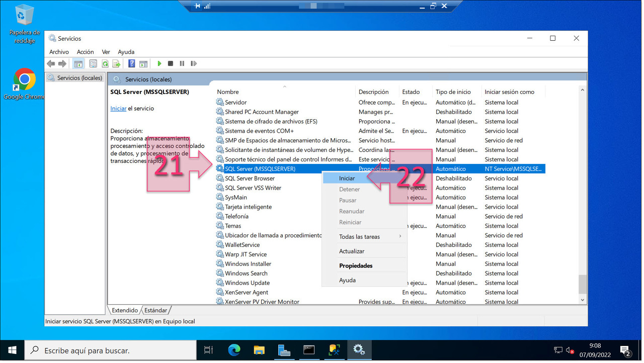
Task: Click the blue Help question mark icon
Action: point(131,64)
